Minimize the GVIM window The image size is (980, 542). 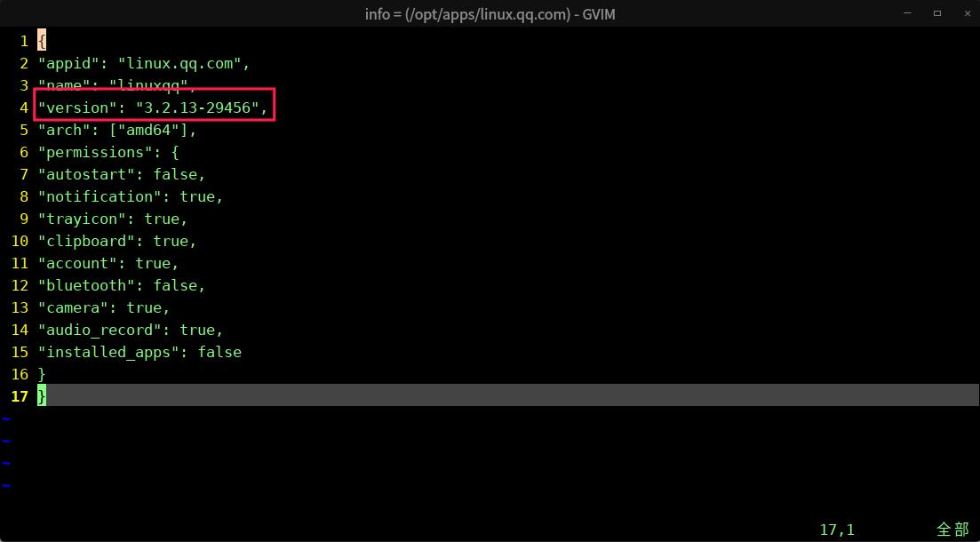(x=907, y=13)
